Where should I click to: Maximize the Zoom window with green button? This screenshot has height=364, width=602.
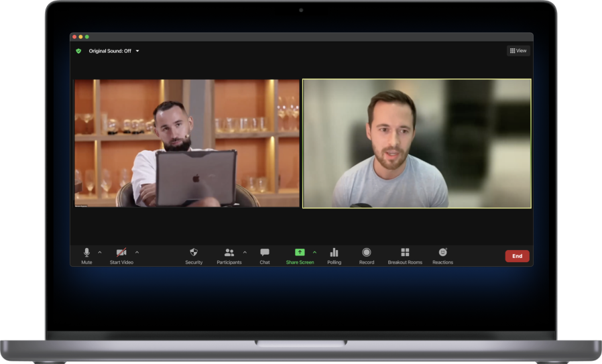[x=86, y=37]
